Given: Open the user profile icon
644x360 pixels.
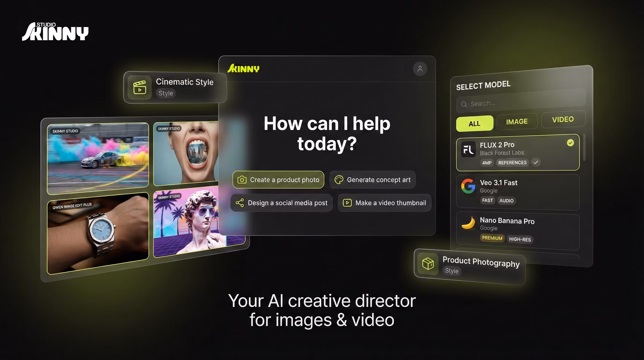Looking at the screenshot, I should (420, 69).
